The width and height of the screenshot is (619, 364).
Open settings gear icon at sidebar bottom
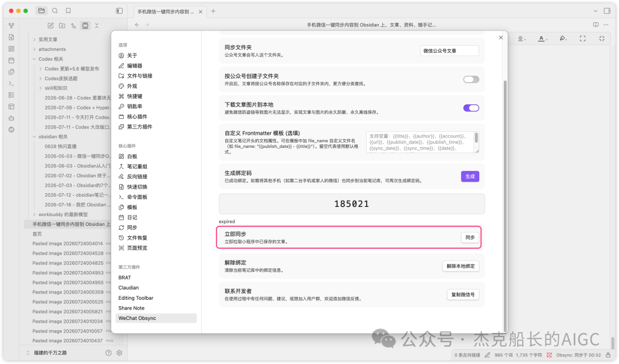(120, 353)
